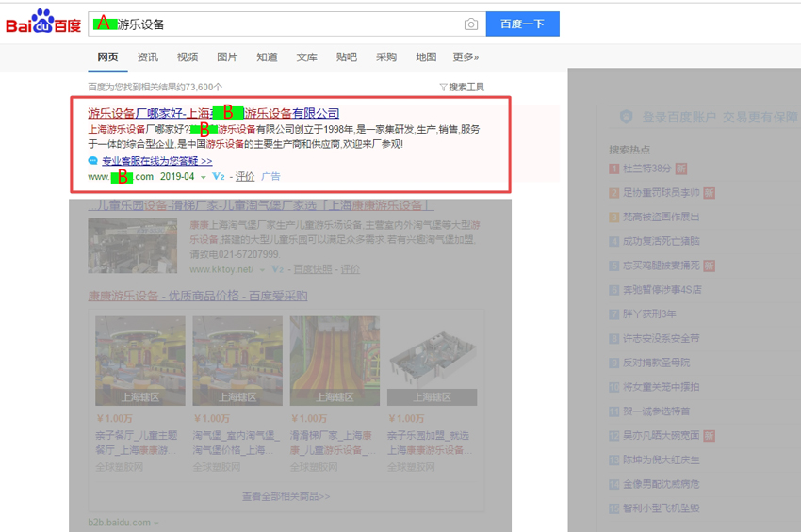Open hot search 贺一诚参选特首
The width and height of the screenshot is (801, 532).
tap(657, 411)
